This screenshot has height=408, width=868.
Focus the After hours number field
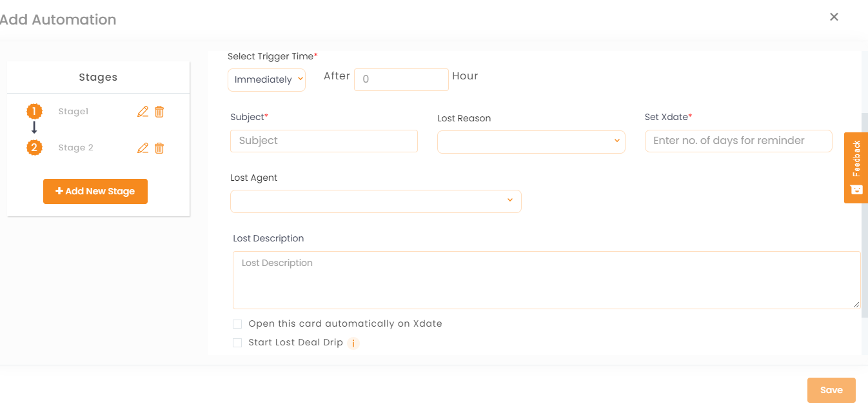coord(401,79)
